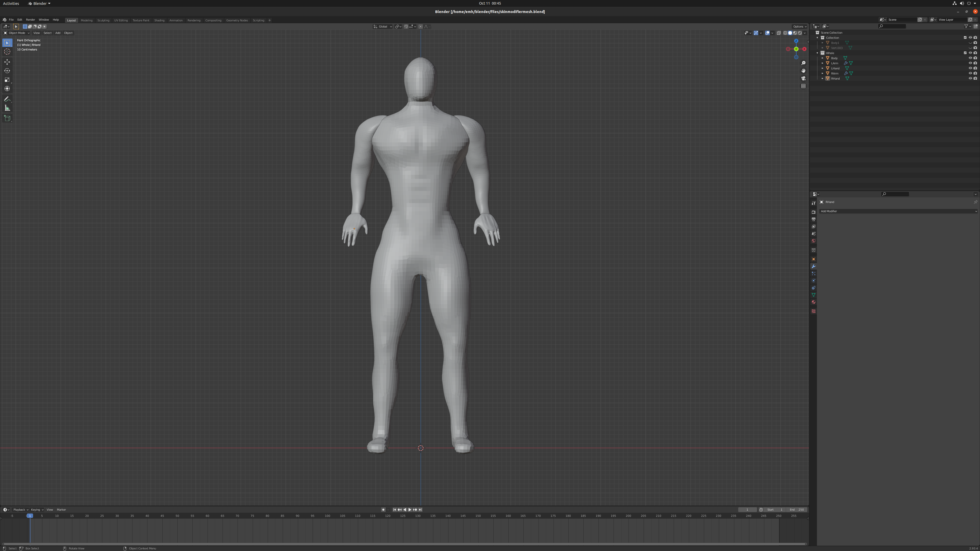Open the Particles properties tab
The width and height of the screenshot is (980, 551).
tap(813, 274)
